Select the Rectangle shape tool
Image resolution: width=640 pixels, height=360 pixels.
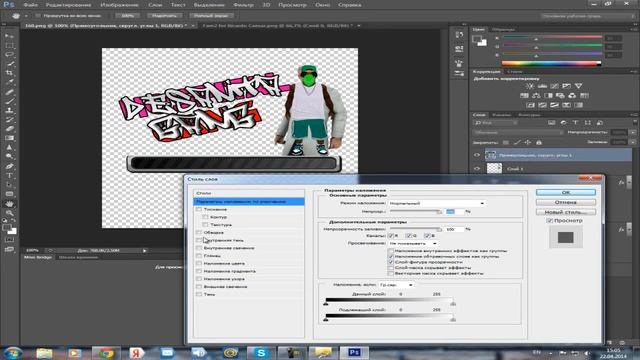click(x=9, y=194)
